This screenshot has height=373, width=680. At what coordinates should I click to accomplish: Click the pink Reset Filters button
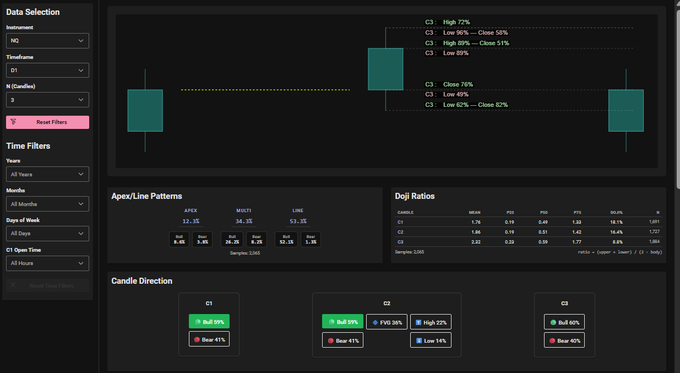47,122
